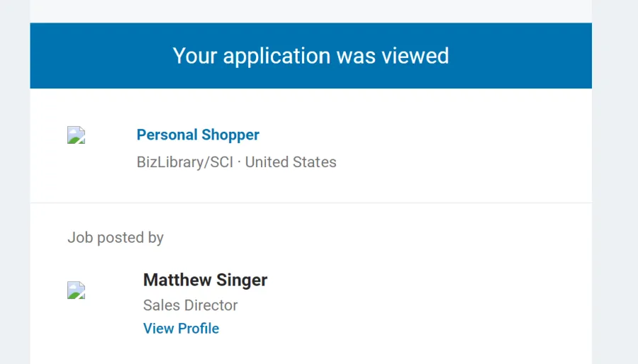Image resolution: width=638 pixels, height=364 pixels.
Task: Click the 'Job posted by' label
Action: point(116,238)
